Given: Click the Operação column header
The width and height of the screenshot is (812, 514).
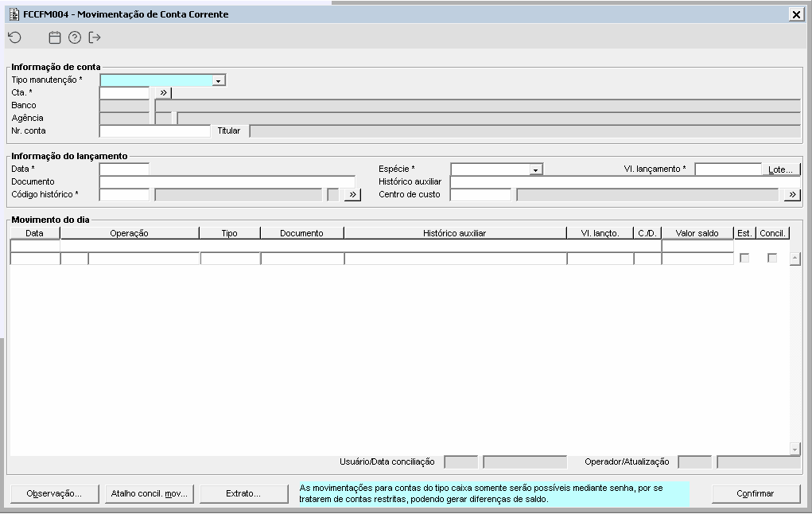Looking at the screenshot, I should (x=130, y=233).
